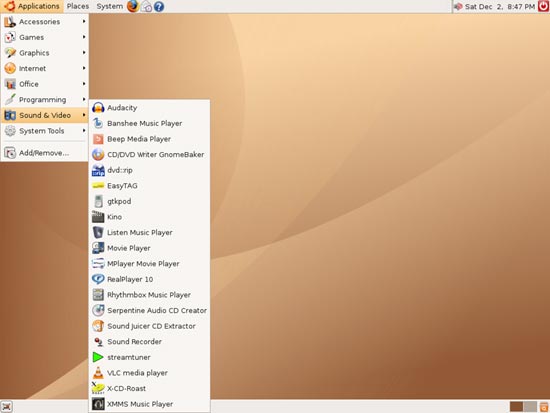Click the red power icon in the panel
550x413 pixels.
(x=543, y=6)
